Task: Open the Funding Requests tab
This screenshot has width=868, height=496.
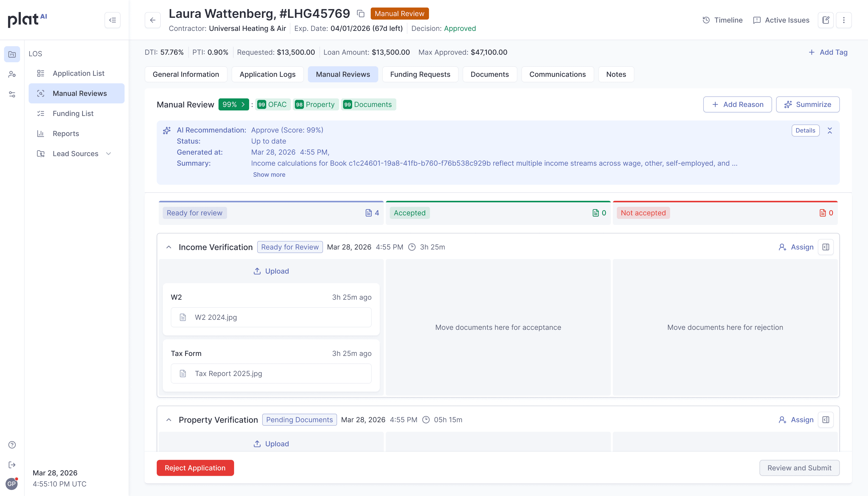Action: [x=420, y=74]
